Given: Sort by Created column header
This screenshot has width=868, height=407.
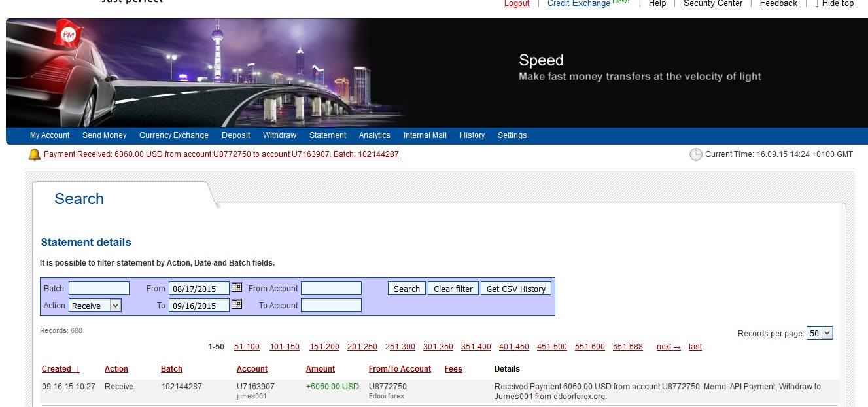Looking at the screenshot, I should point(61,369).
